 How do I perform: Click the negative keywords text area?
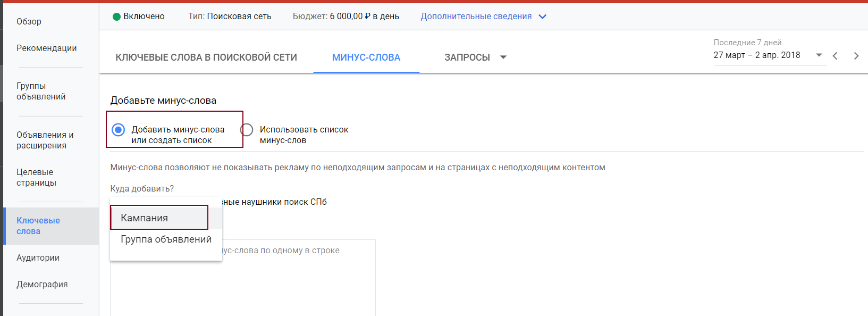[298, 282]
